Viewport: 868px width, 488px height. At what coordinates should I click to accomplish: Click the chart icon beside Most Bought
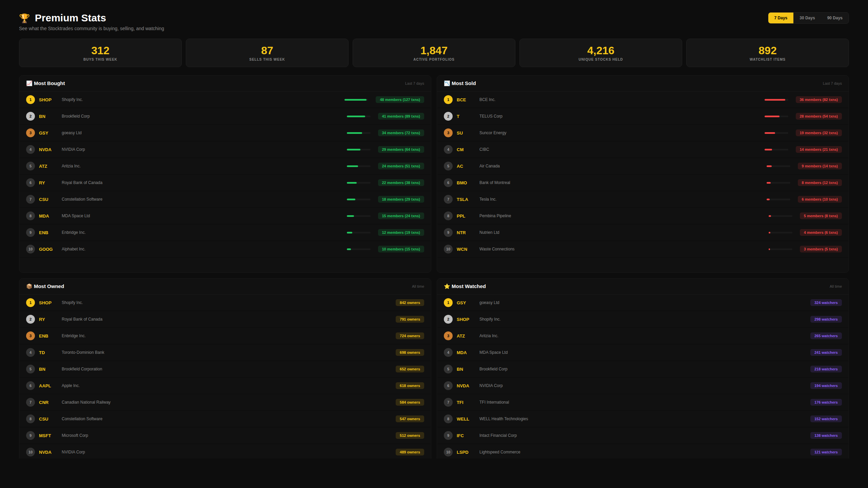click(29, 83)
